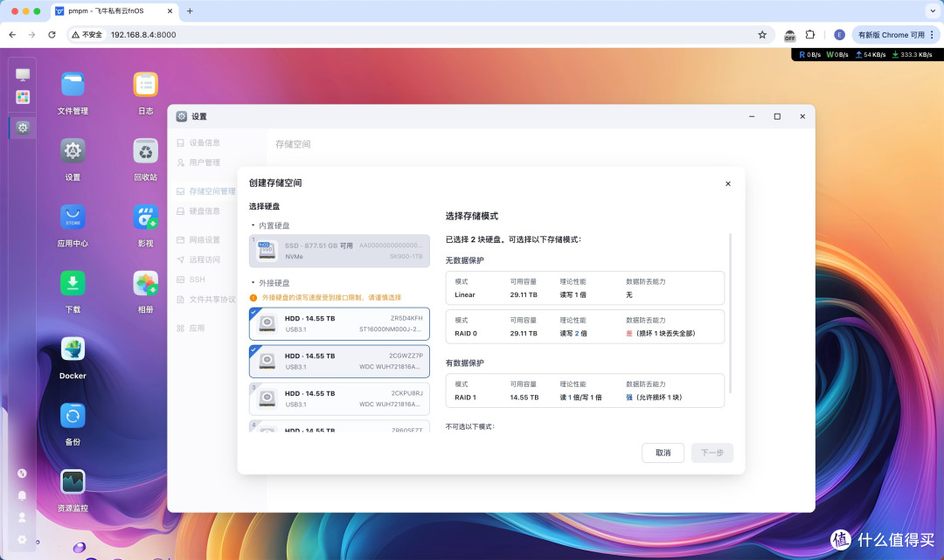Click the 不可选以下模式 label
The width and height of the screenshot is (944, 560).
pos(470,426)
